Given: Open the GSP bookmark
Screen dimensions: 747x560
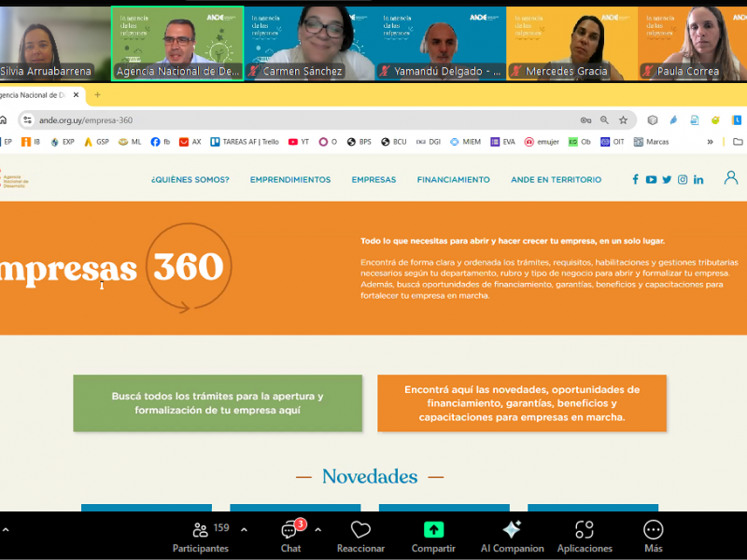Looking at the screenshot, I should tap(96, 142).
